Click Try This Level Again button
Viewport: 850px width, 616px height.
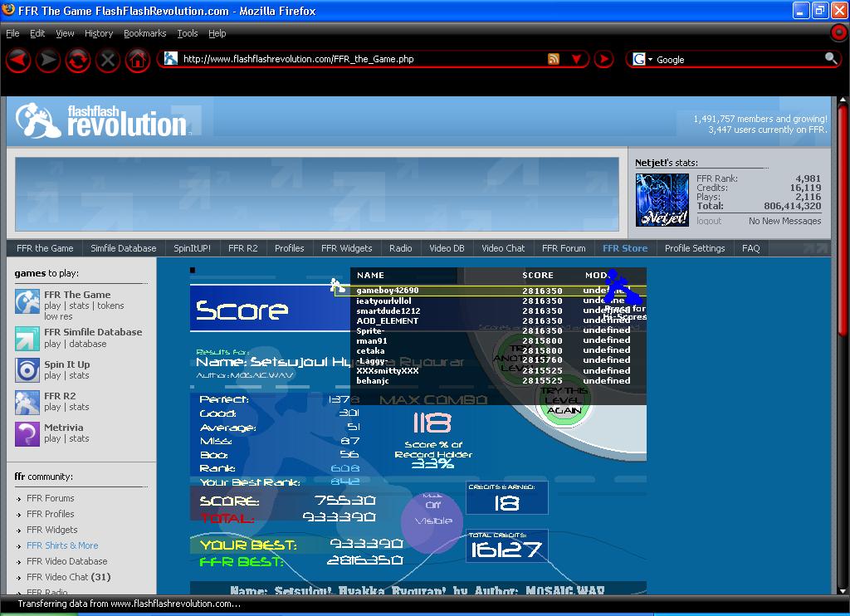564,401
